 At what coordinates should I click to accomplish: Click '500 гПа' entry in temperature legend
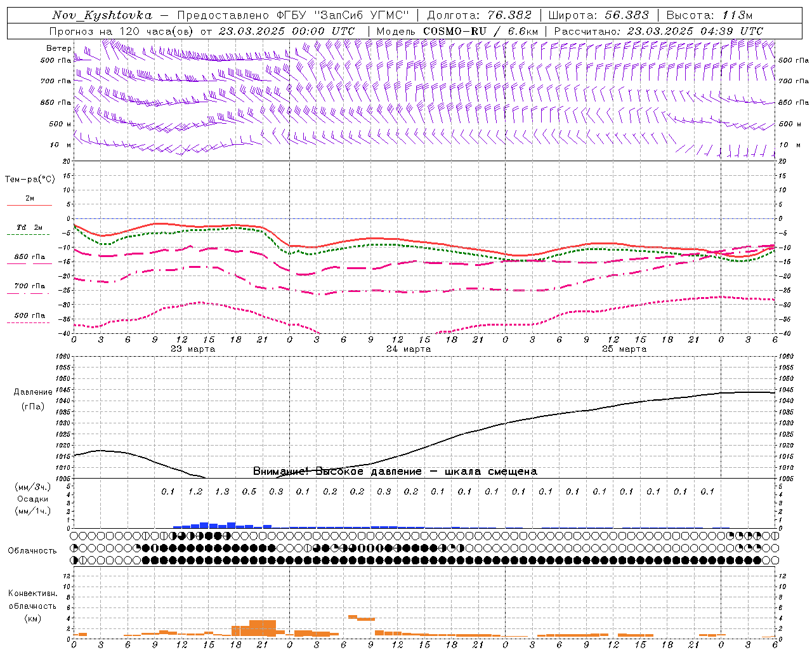[x=30, y=315]
